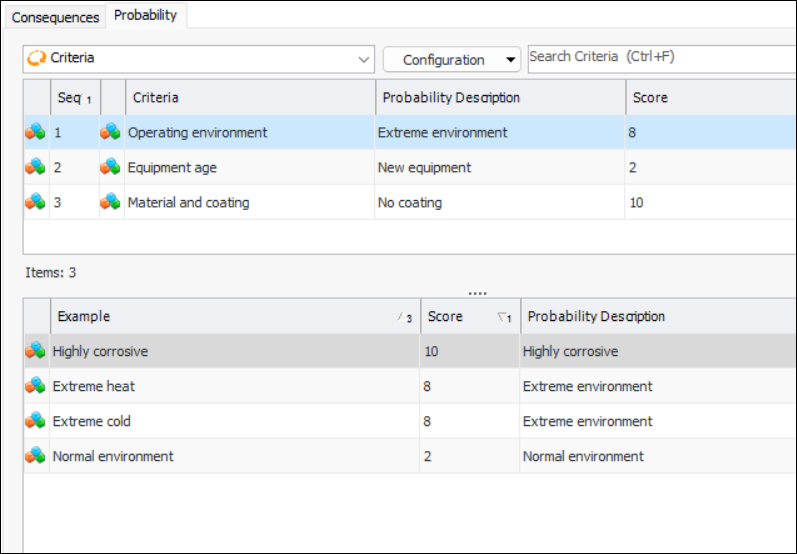Image resolution: width=797 pixels, height=554 pixels.
Task: Select the Probability tab
Action: tap(145, 15)
